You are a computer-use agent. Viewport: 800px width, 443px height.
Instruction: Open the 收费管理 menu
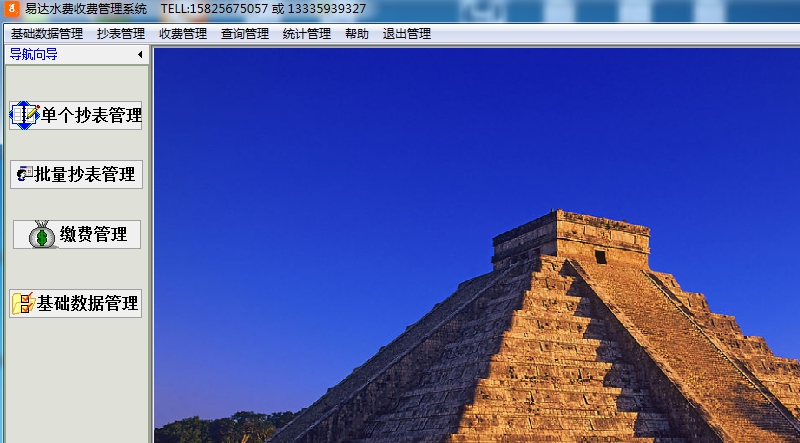point(183,34)
